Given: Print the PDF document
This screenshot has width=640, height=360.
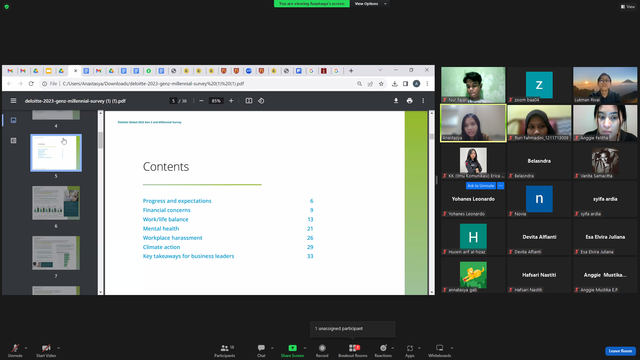Looking at the screenshot, I should pos(409,101).
